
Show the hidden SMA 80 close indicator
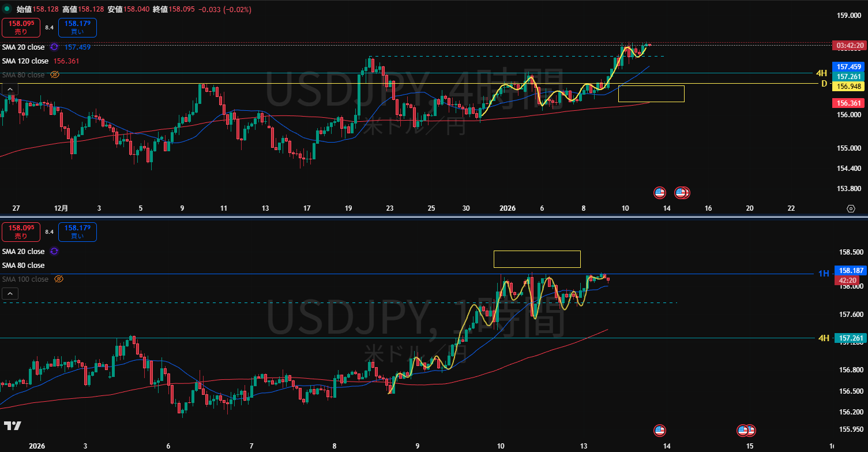pos(55,75)
